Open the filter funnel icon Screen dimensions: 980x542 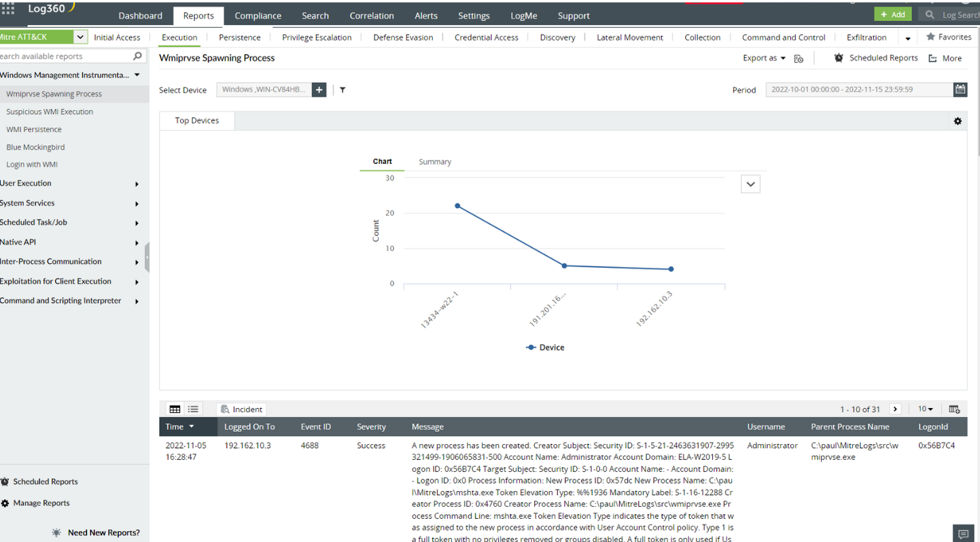click(343, 90)
